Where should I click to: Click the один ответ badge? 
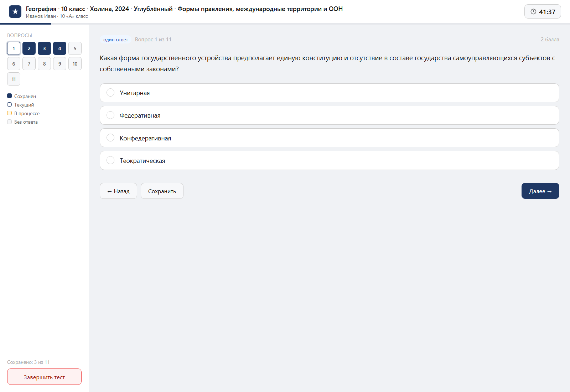115,40
